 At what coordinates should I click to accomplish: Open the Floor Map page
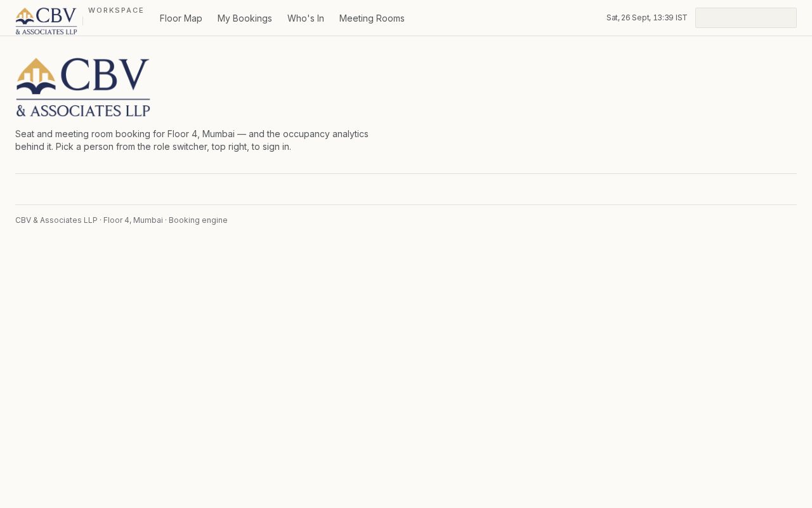[181, 18]
